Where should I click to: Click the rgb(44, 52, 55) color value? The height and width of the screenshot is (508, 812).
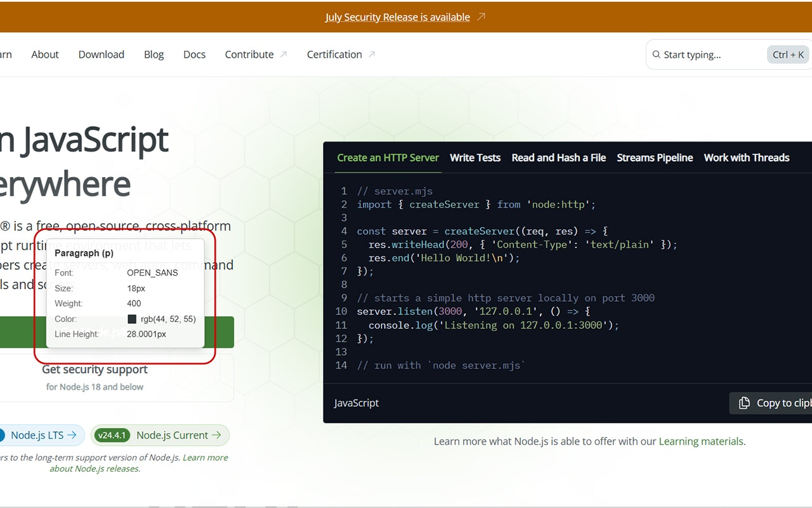click(168, 319)
